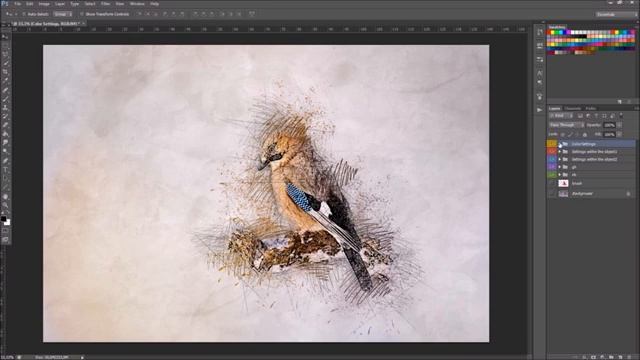Select the brush layer name

click(x=577, y=184)
